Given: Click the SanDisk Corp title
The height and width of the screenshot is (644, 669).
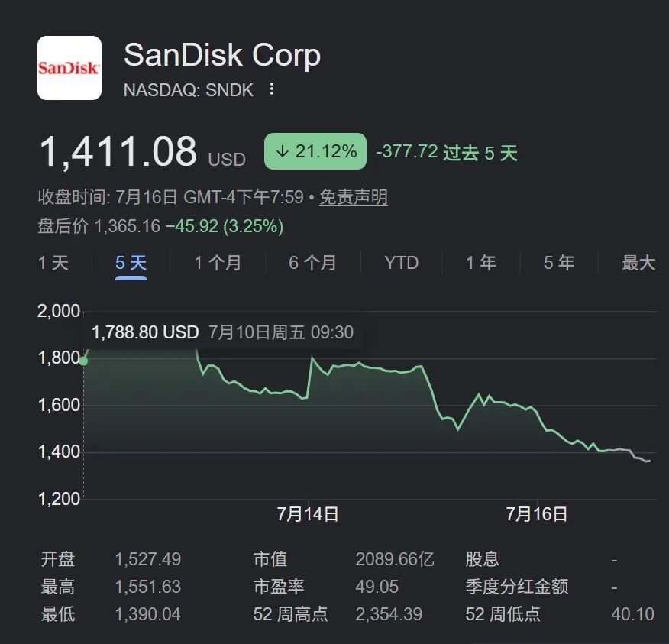Looking at the screenshot, I should [222, 55].
